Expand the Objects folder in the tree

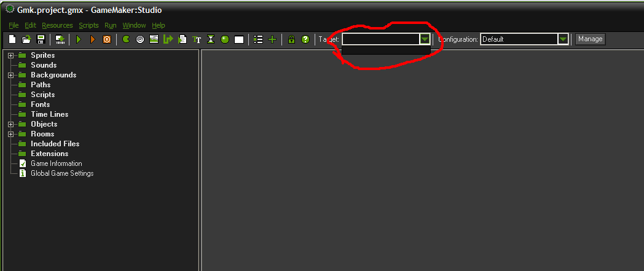(10, 124)
